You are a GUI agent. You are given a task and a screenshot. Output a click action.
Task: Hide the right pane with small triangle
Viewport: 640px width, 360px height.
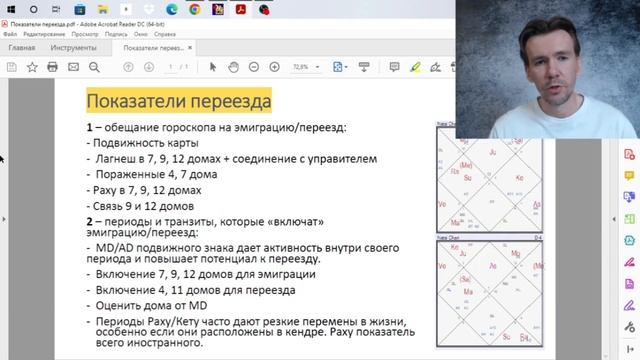click(613, 219)
